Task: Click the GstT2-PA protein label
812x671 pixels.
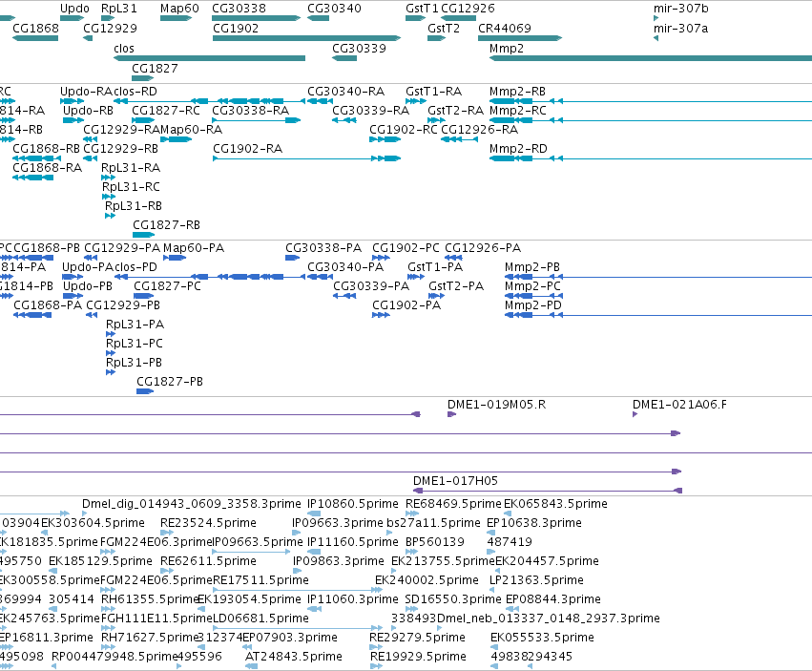Action: click(456, 286)
